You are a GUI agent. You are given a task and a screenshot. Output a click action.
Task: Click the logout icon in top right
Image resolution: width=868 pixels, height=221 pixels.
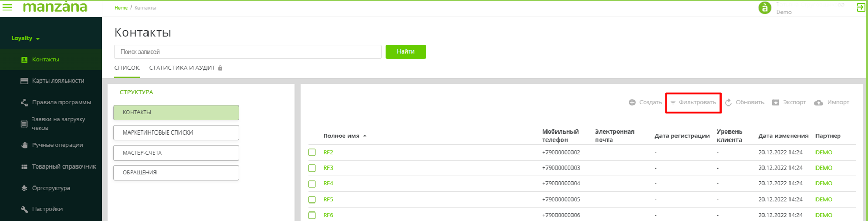coord(861,7)
